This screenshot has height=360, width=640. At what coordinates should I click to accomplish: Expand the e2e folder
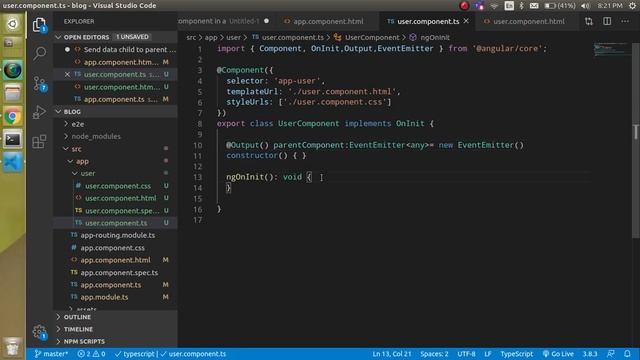point(78,124)
